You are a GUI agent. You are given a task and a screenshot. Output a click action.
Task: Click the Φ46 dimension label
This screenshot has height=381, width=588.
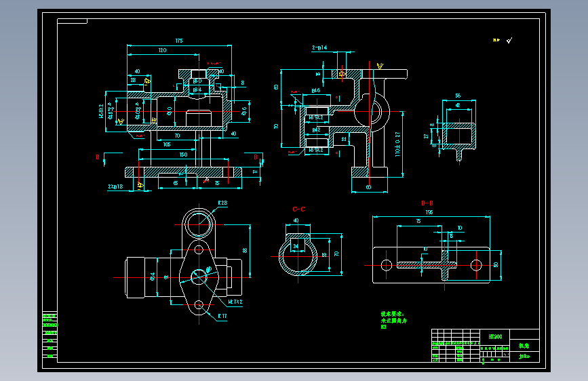(316, 90)
